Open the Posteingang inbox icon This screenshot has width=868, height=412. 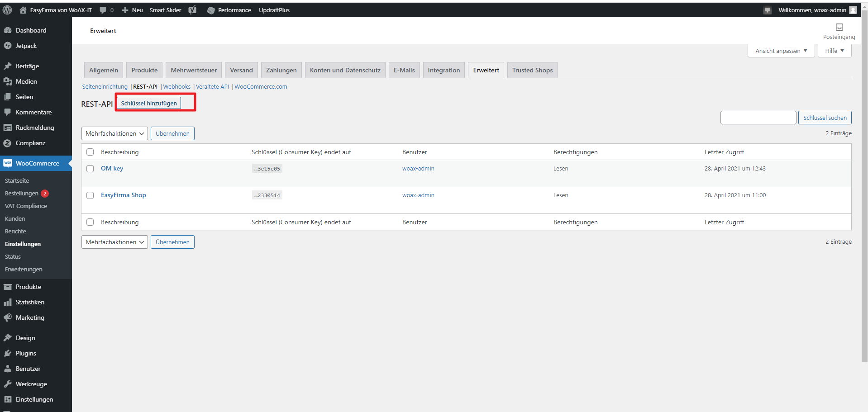pos(839,28)
